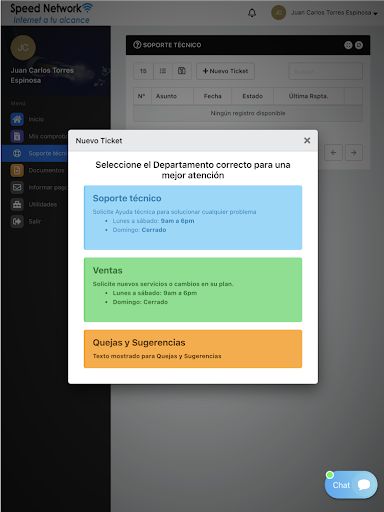This screenshot has height=512, width=384.
Task: Open the Informar pago envelope icon
Action: [17, 187]
